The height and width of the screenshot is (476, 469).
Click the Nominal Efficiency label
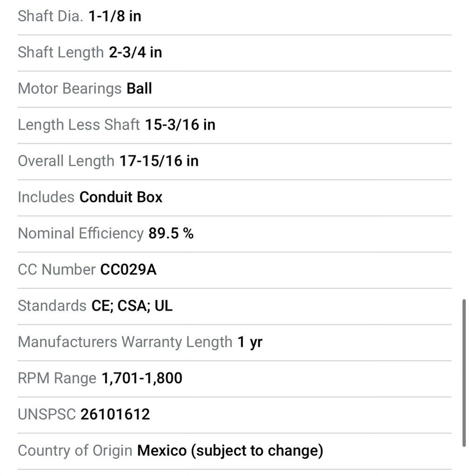(x=81, y=233)
